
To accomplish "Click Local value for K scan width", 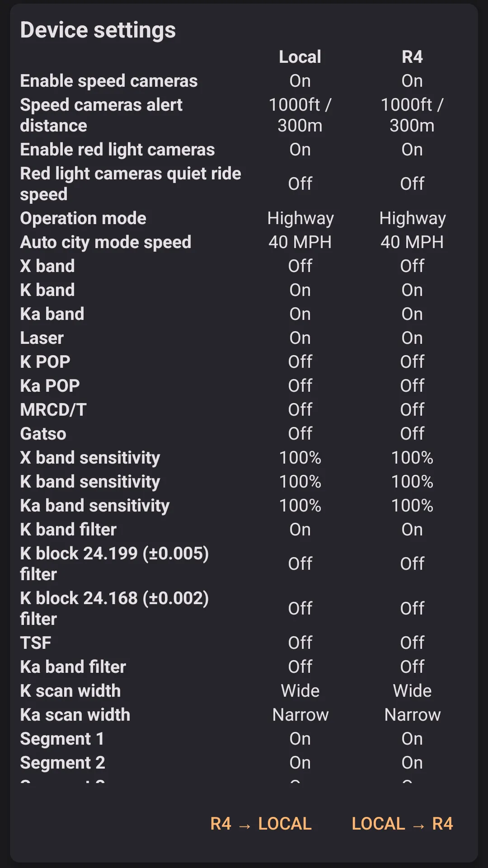I will (x=300, y=691).
